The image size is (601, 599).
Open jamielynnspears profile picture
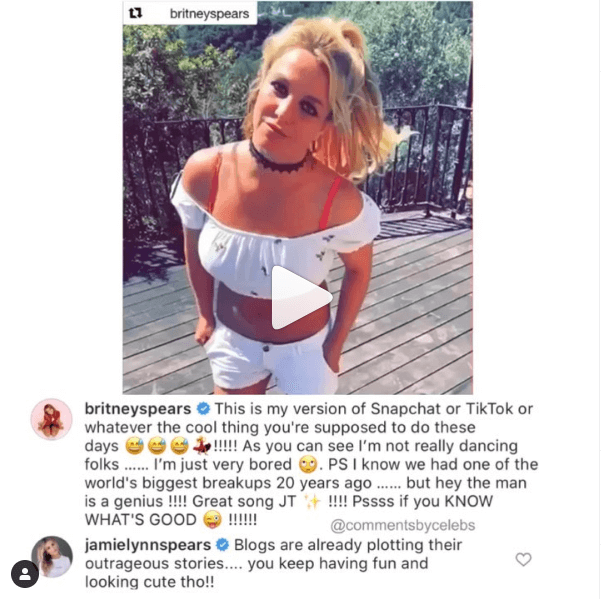(x=52, y=556)
